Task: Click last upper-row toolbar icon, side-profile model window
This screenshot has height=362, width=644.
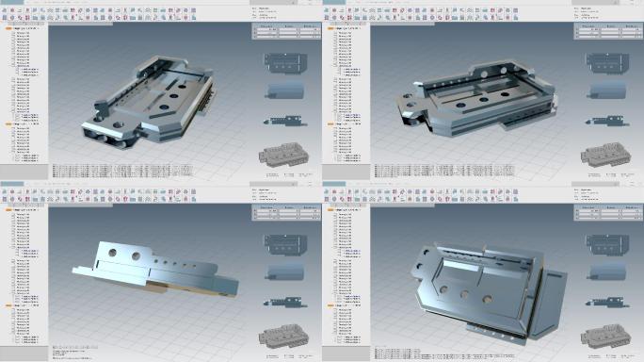Action: [193, 191]
